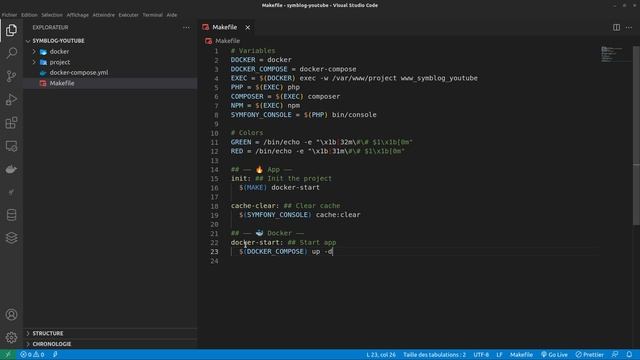
Task: Change the Makefile language mode
Action: coord(521,355)
